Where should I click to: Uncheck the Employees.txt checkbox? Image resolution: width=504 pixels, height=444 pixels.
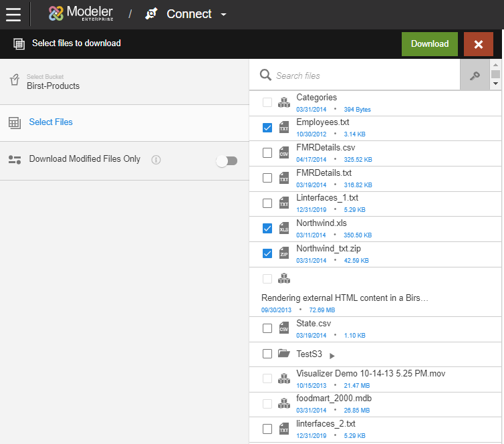pyautogui.click(x=267, y=127)
